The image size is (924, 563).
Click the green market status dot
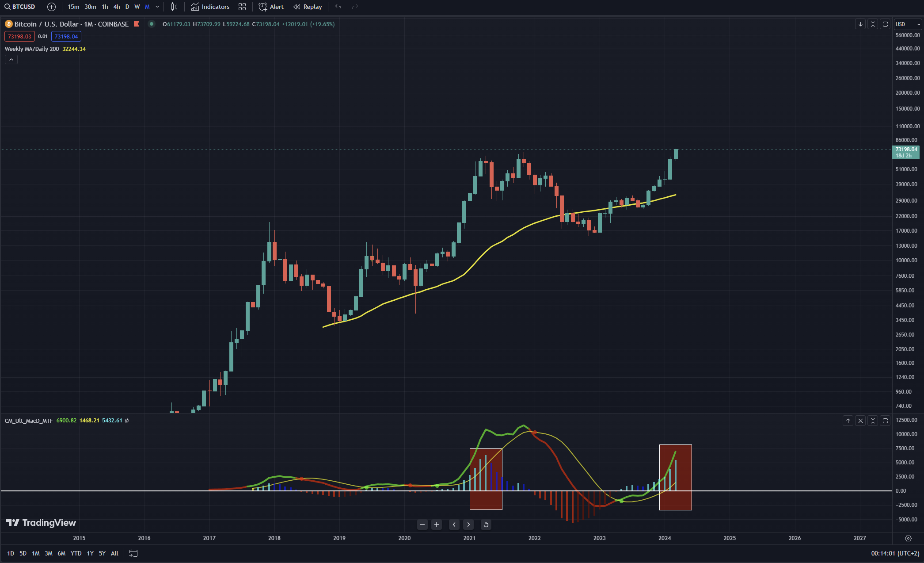click(152, 24)
